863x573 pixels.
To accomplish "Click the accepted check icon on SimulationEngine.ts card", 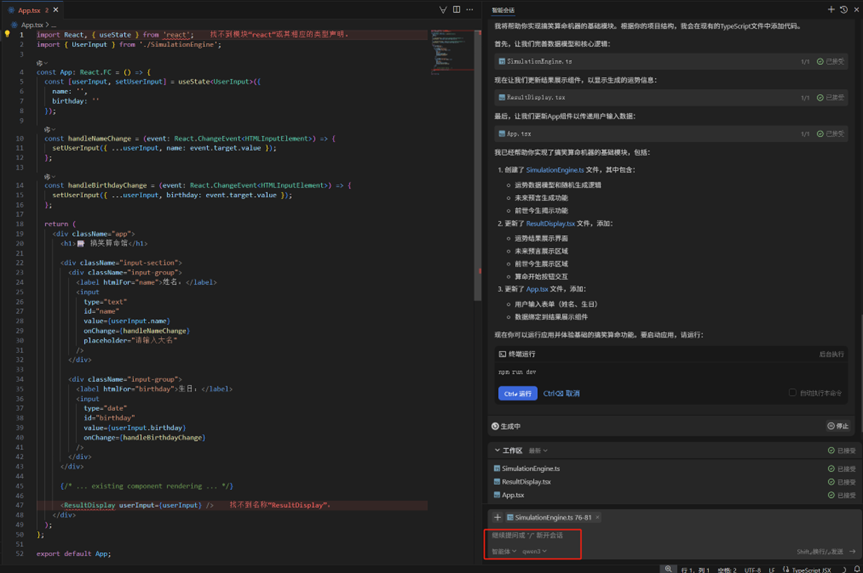I will 820,62.
